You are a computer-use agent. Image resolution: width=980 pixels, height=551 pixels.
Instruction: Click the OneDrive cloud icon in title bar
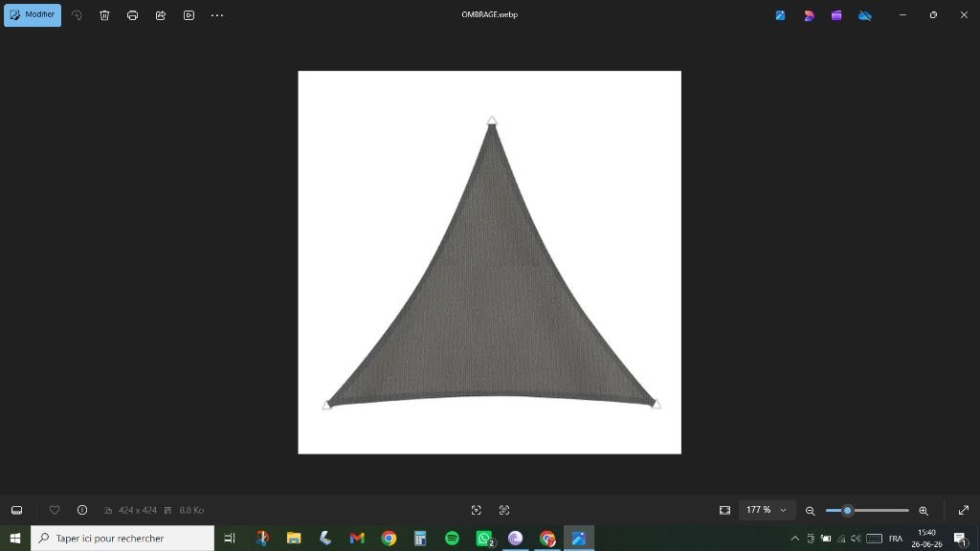[865, 15]
